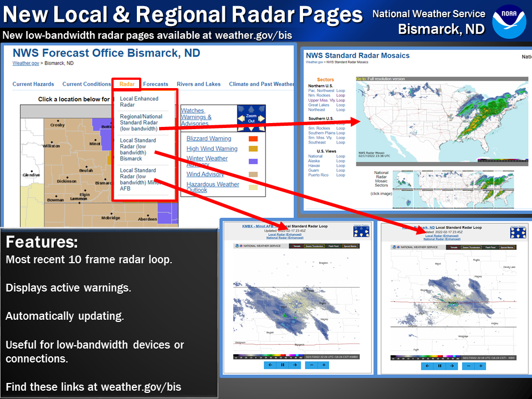The width and height of the screenshot is (532, 399).
Task: Step back one frame in Minot AFB radar loop
Action: [270, 365]
